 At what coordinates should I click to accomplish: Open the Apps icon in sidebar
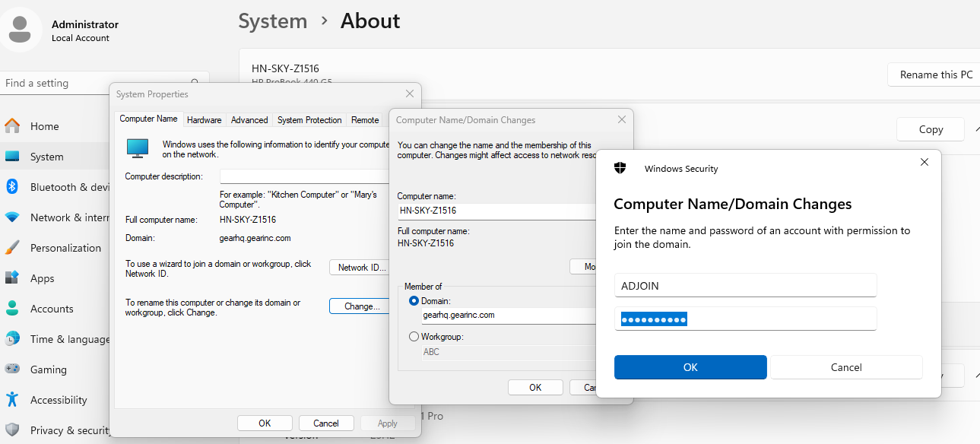[x=12, y=278]
